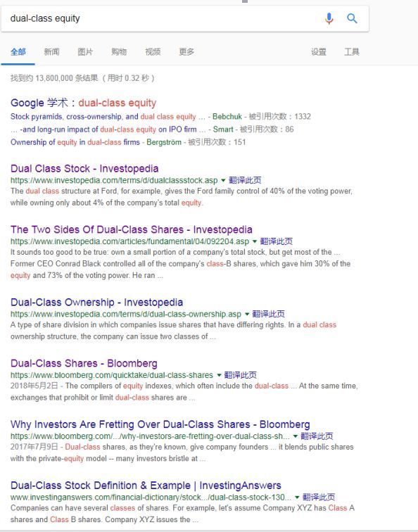Select the 全部 tab
418x532 pixels.
[18, 52]
